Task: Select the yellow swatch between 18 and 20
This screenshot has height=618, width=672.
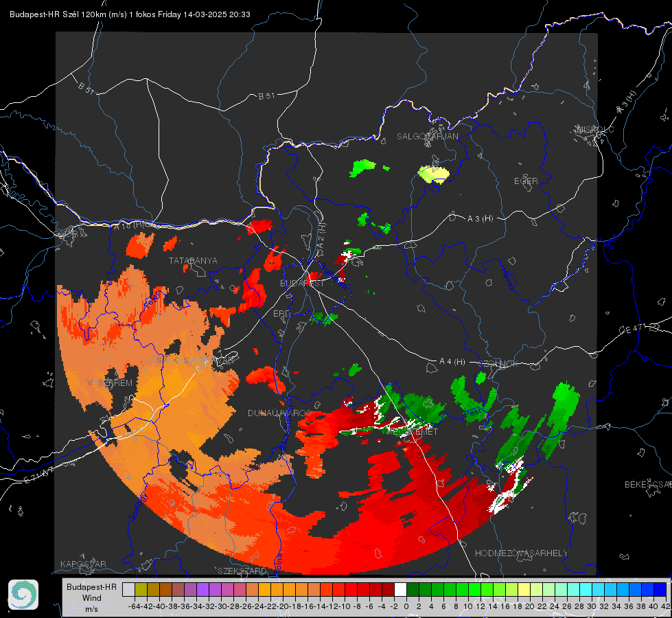Action: 524,589
